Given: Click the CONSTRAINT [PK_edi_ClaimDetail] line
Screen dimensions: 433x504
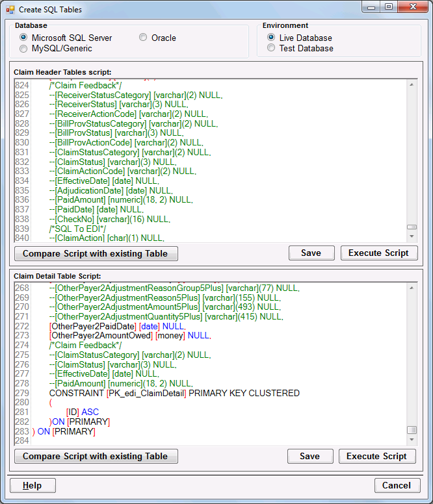Looking at the screenshot, I should pos(174,393).
